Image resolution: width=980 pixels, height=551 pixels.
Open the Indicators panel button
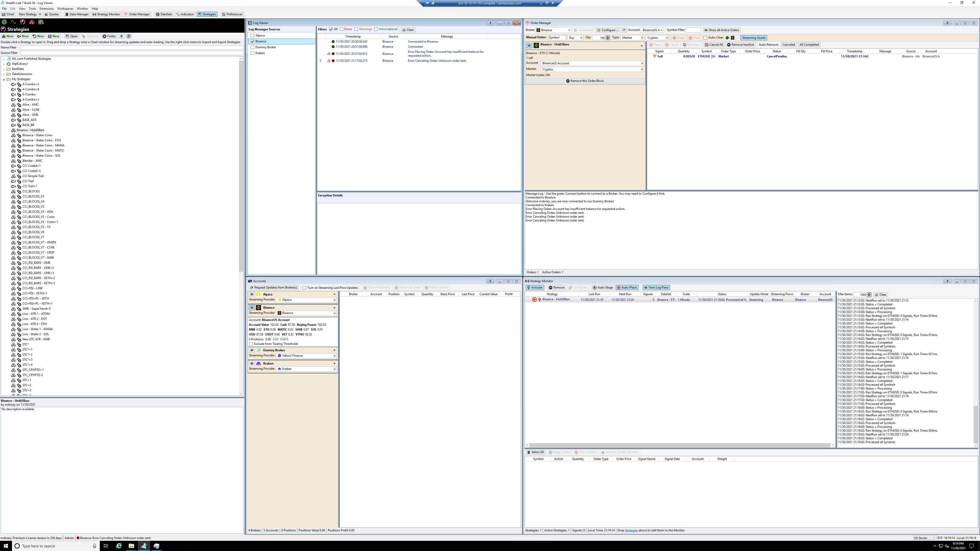(x=185, y=14)
